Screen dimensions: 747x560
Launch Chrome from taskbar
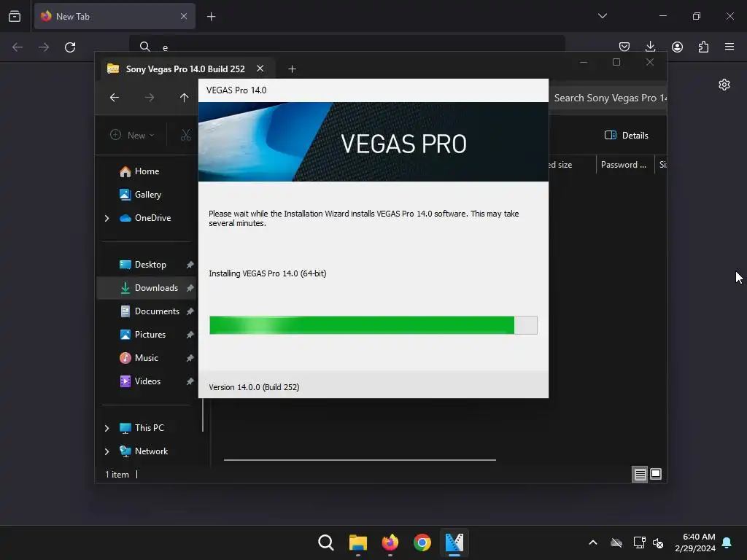pyautogui.click(x=422, y=542)
